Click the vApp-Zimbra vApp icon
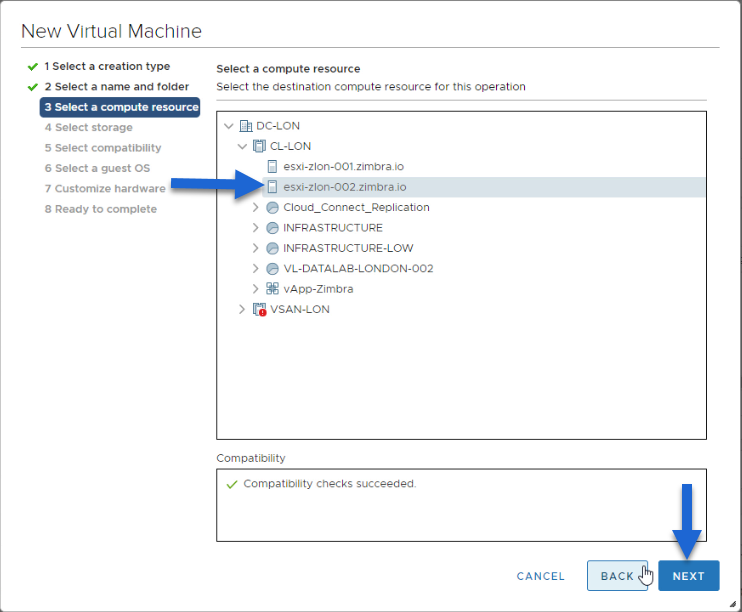The image size is (742, 612). pyautogui.click(x=273, y=289)
